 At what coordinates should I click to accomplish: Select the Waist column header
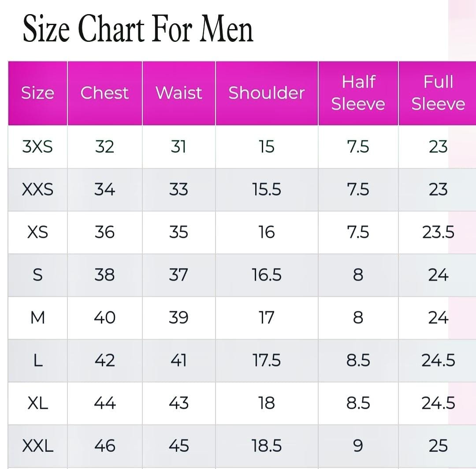tap(178, 93)
